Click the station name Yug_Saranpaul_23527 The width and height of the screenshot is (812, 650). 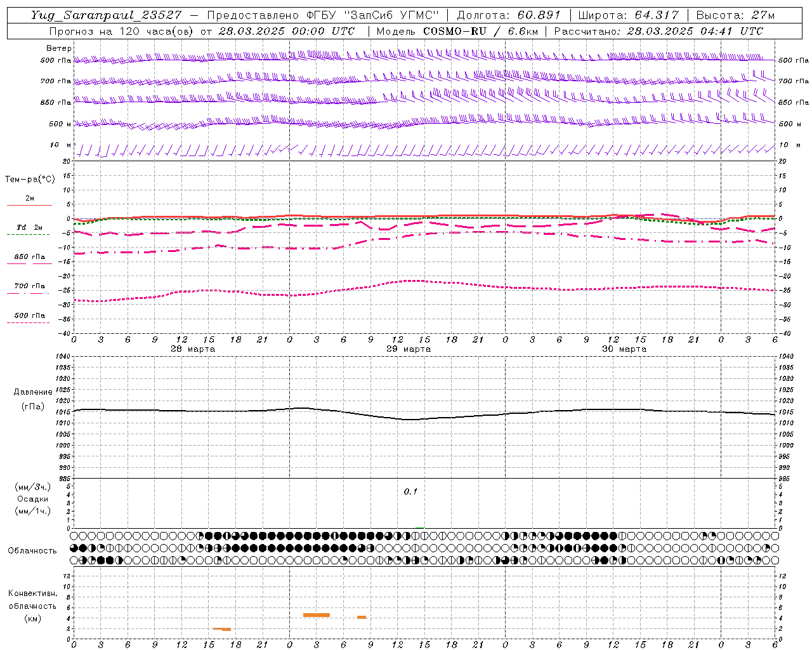click(x=107, y=15)
